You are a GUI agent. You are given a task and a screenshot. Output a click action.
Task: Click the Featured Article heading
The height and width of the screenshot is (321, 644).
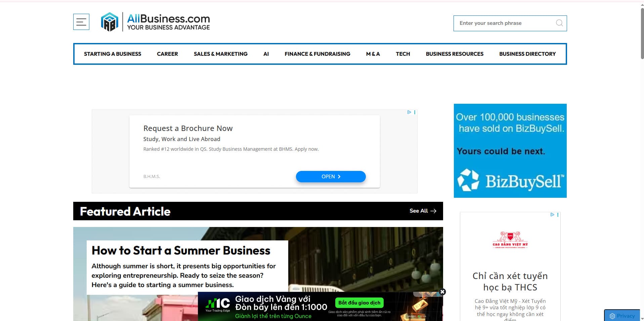click(x=125, y=211)
